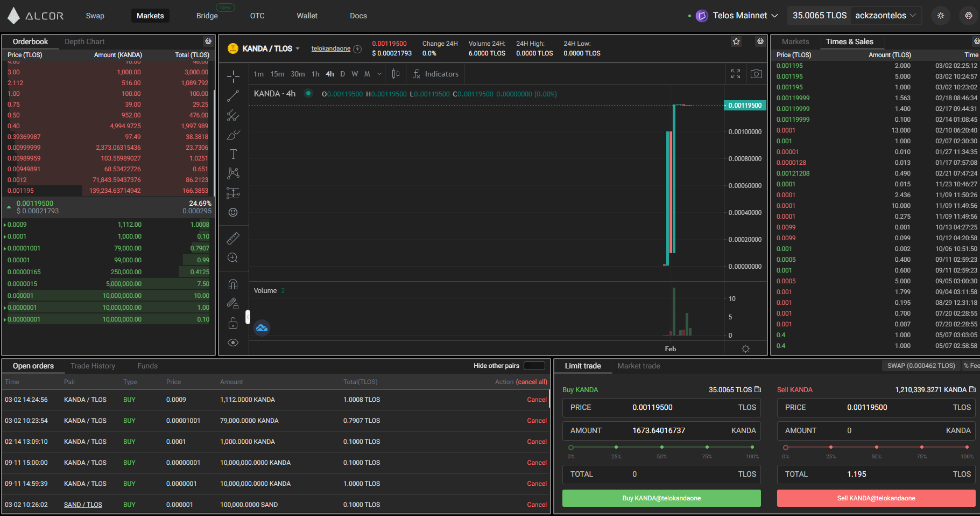Viewport: 980px width, 516px height.
Task: Toggle magnet mode on chart
Action: (233, 284)
